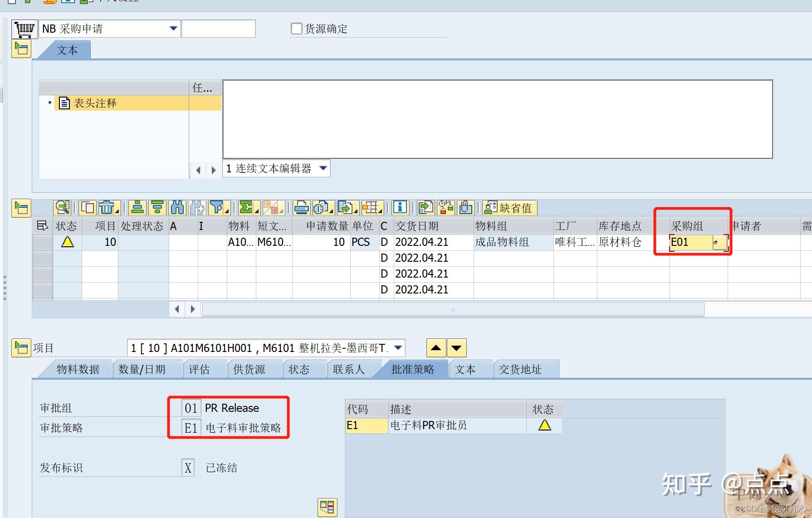The width and height of the screenshot is (812, 518).
Task: Print the item overview
Action: pyautogui.click(x=301, y=208)
